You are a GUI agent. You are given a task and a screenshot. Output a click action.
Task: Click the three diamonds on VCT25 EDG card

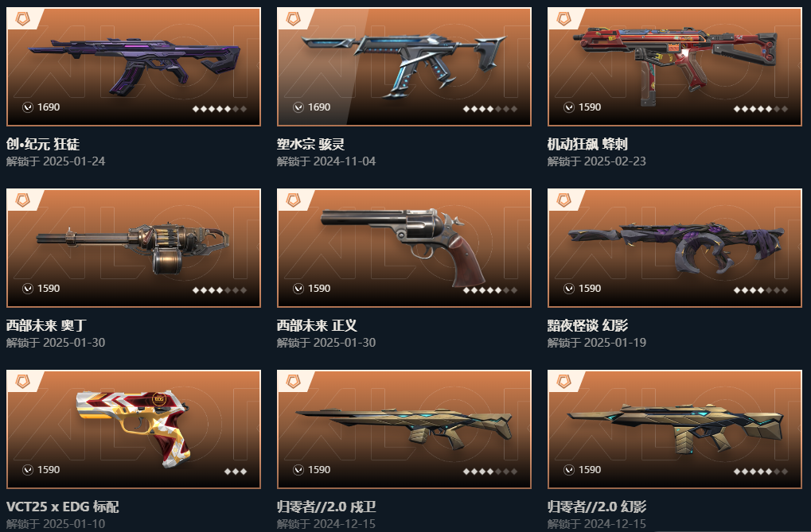[236, 472]
